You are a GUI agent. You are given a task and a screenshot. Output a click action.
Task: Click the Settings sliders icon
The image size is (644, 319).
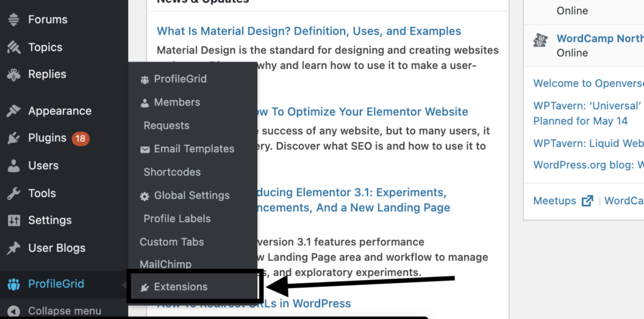tap(14, 220)
